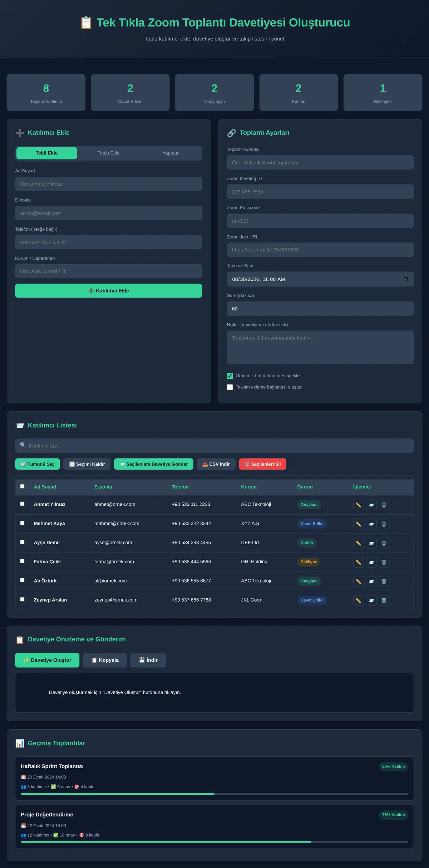Click the Ad Soyad name input
429x868 pixels.
point(109,184)
